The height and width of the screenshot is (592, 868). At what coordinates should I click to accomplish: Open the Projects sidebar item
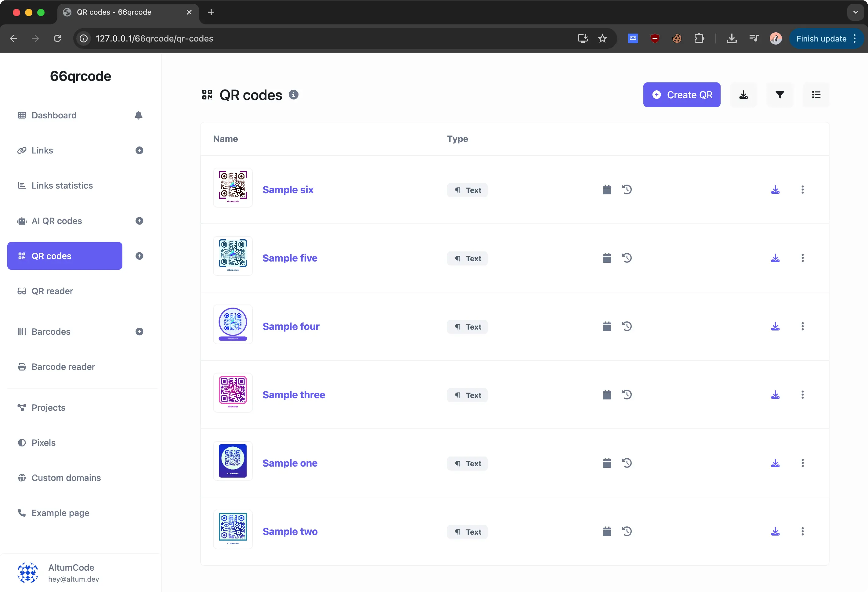(49, 407)
